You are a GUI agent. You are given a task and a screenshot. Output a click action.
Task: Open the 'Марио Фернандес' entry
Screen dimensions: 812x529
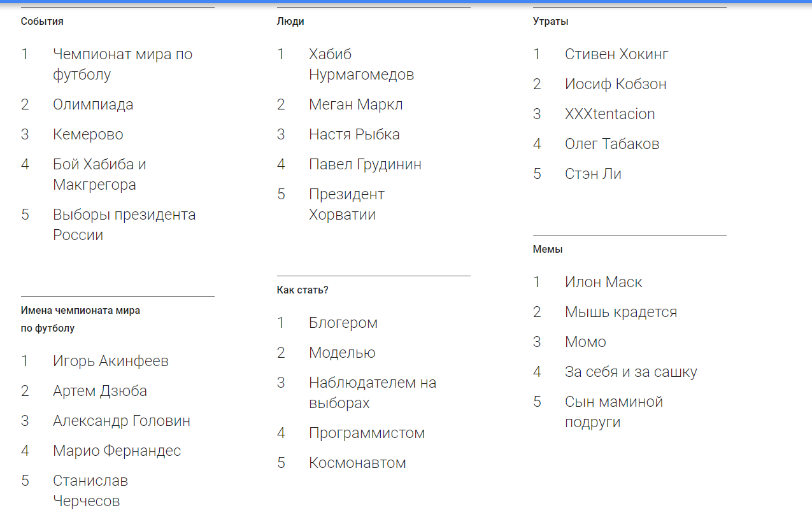(x=117, y=451)
